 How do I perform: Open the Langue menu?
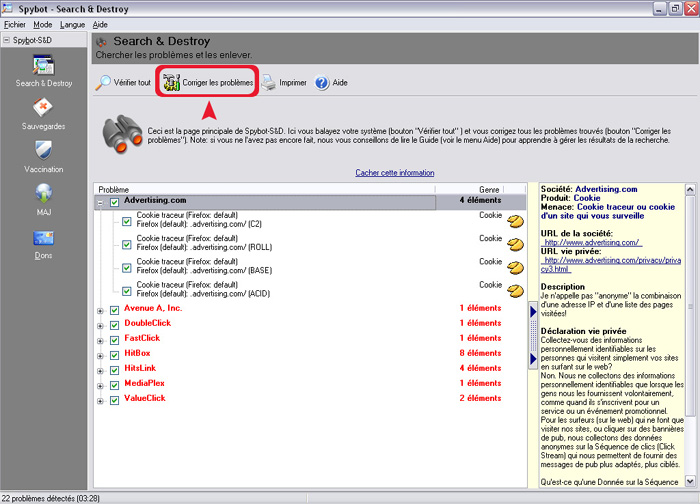tap(73, 23)
